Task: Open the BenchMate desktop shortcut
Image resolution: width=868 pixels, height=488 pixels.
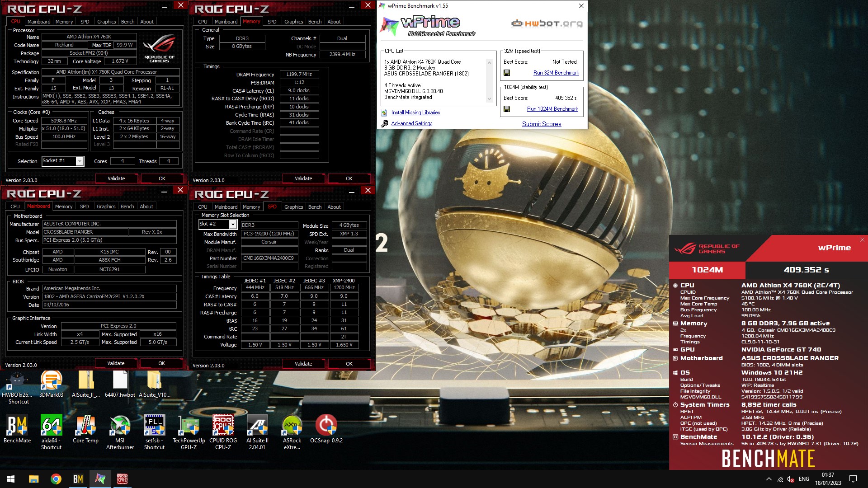Action: (17, 429)
